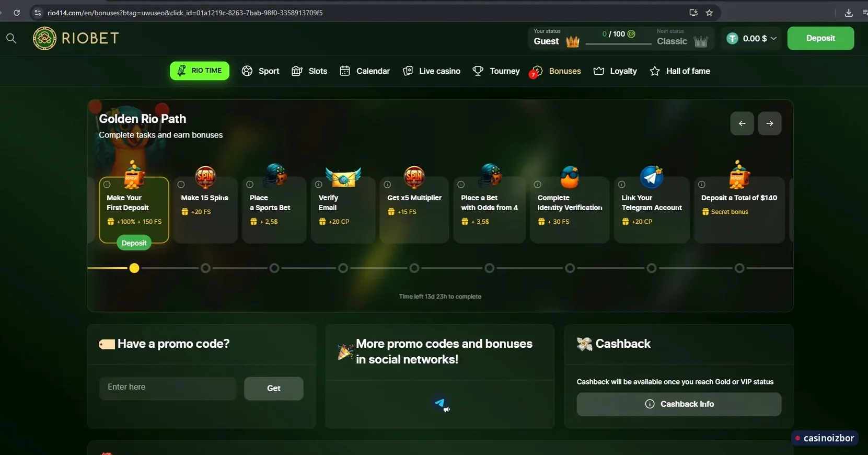Show info for Place a Sports Bet card

pyautogui.click(x=250, y=185)
